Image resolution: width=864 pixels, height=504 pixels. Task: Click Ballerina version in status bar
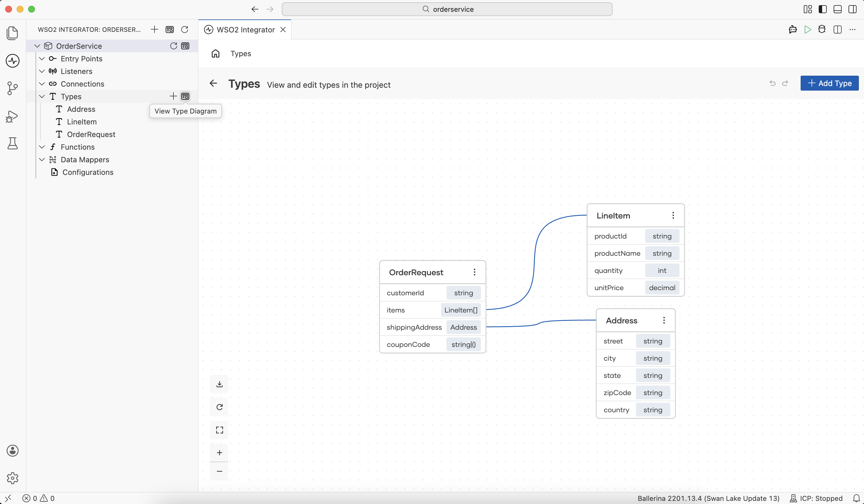[708, 498]
